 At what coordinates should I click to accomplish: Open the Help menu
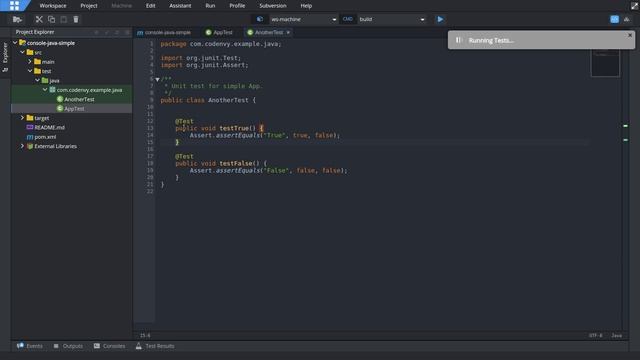[x=306, y=6]
